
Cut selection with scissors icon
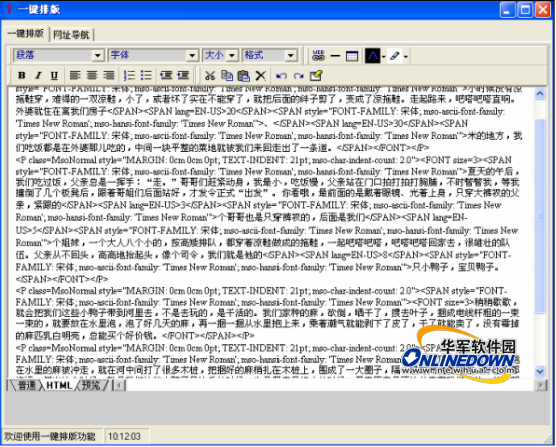click(x=210, y=75)
